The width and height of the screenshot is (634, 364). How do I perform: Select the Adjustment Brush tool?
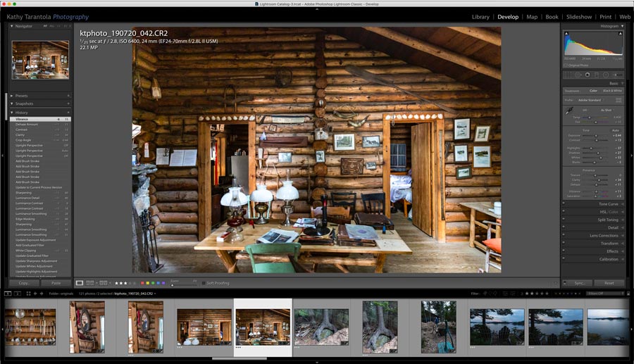coord(618,75)
